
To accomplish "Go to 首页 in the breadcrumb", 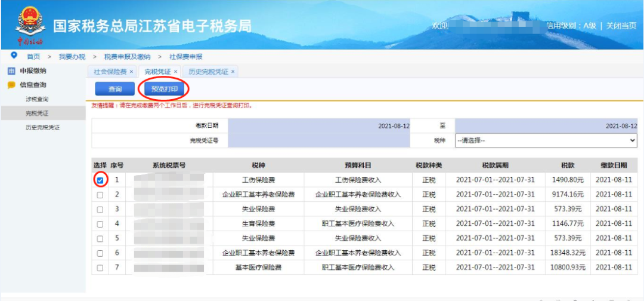I will pos(33,57).
